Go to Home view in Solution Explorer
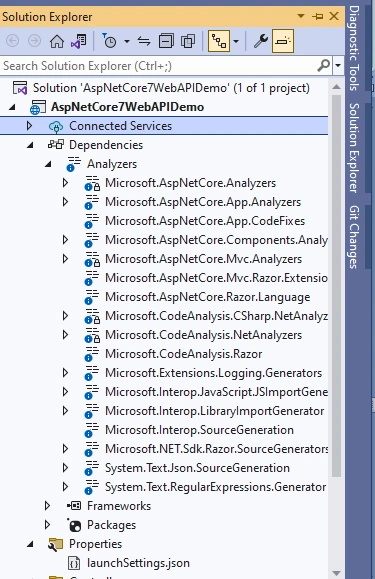The width and height of the screenshot is (375, 579). tap(56, 41)
